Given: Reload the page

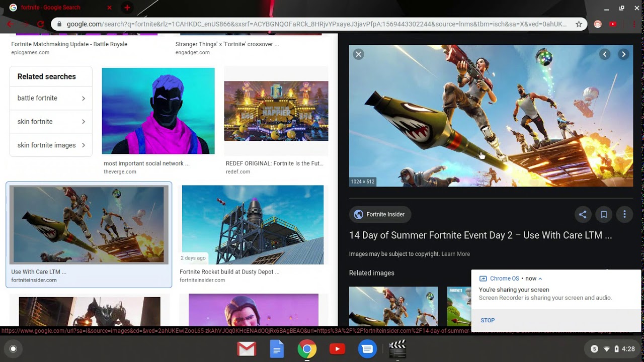Looking at the screenshot, I should point(40,24).
